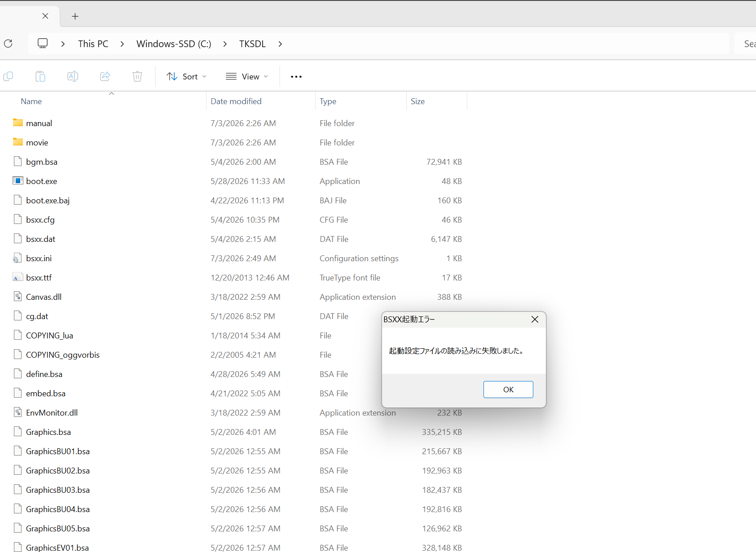Viewport: 756px width, 552px height.
Task: Open the View dropdown menu
Action: pyautogui.click(x=247, y=77)
